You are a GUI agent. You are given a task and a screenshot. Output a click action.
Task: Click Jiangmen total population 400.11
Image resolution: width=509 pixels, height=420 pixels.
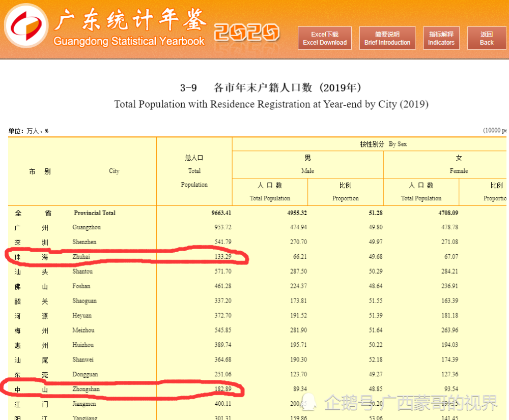(223, 404)
